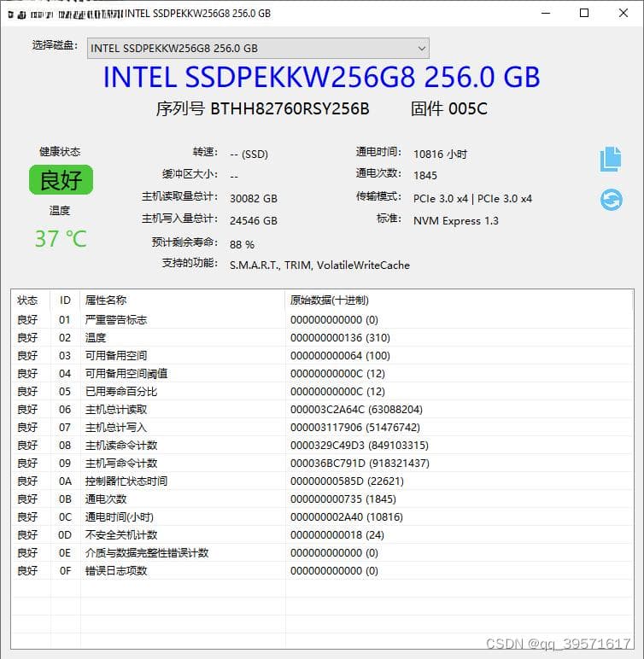The width and height of the screenshot is (644, 659).
Task: Select the 主机读命令计数 attribute row
Action: pyautogui.click(x=322, y=446)
